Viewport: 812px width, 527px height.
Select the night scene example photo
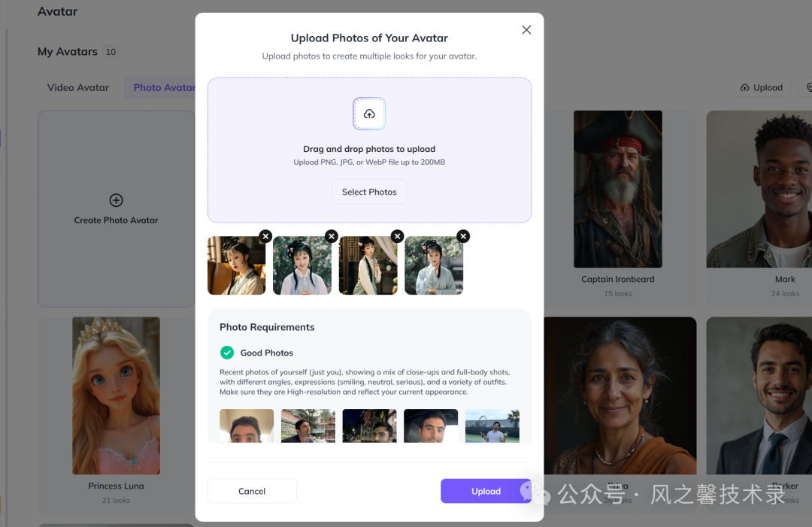369,426
